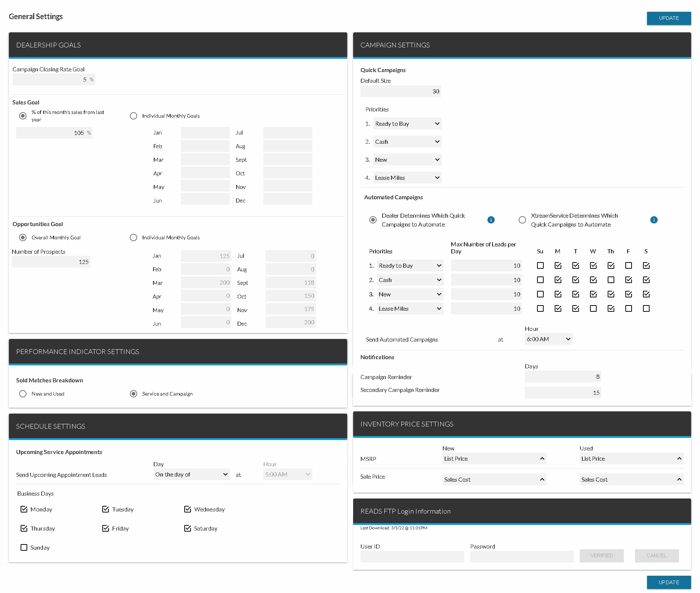
Task: Expand Used Sale Price Sales Cost dropdown
Action: 631,479
